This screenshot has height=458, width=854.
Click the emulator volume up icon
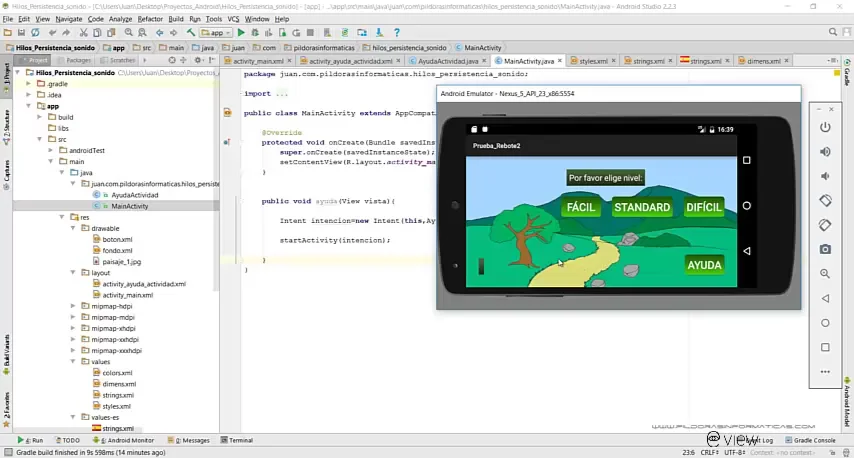coord(825,152)
